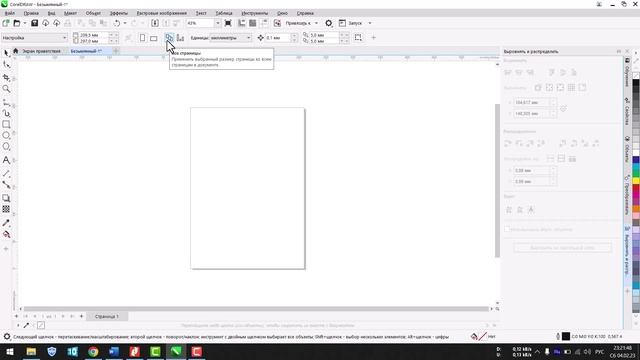
Task: Select the Transparency checkerboard tool
Action: click(x=6, y=209)
